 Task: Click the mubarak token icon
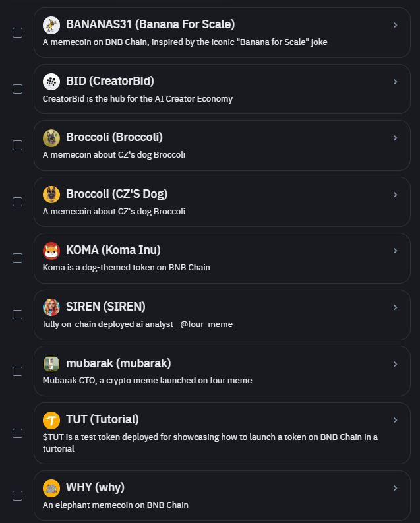pyautogui.click(x=51, y=364)
